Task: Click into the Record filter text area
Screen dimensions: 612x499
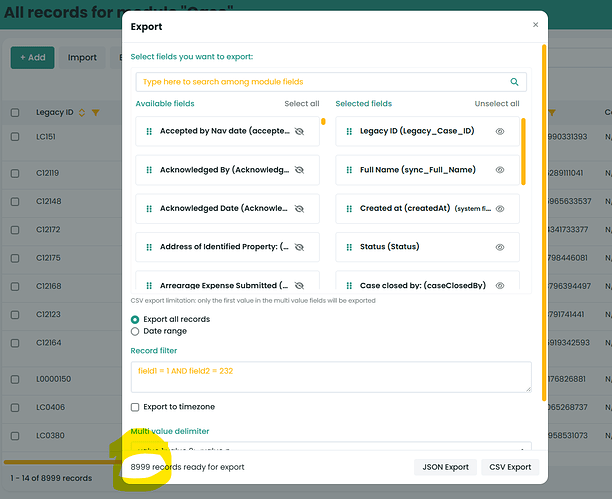Action: [x=331, y=377]
